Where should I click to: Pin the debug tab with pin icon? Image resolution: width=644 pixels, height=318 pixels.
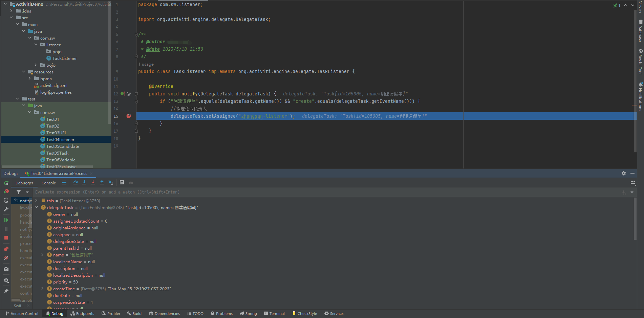[6, 291]
